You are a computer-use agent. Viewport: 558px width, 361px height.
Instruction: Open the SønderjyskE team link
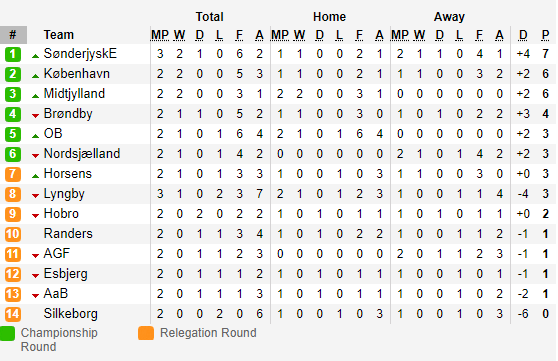80,54
